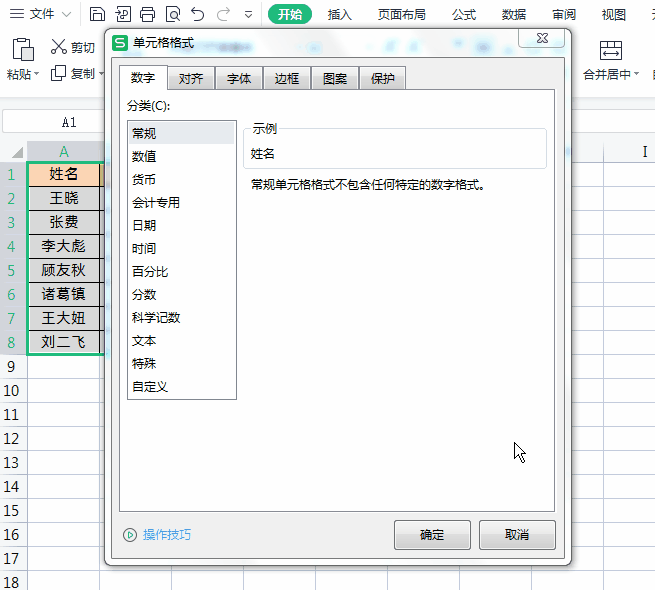Select the 边框 tab in the dialog

[287, 78]
